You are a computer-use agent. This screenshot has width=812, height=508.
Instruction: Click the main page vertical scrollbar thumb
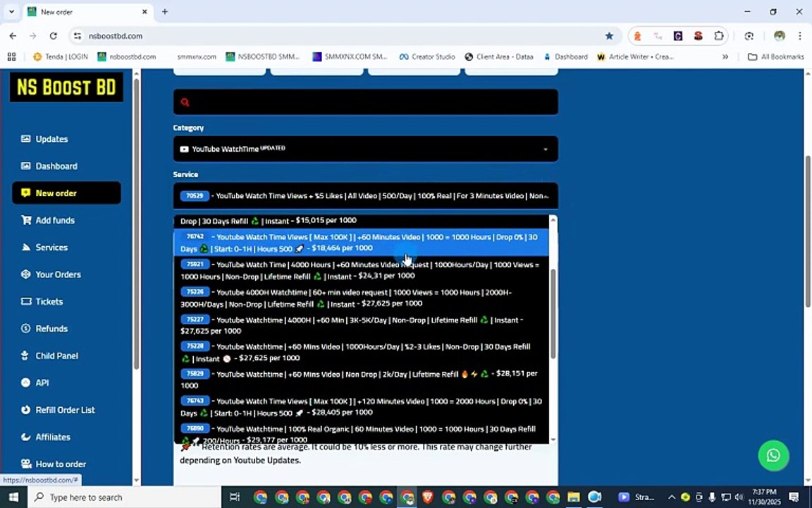(808, 231)
